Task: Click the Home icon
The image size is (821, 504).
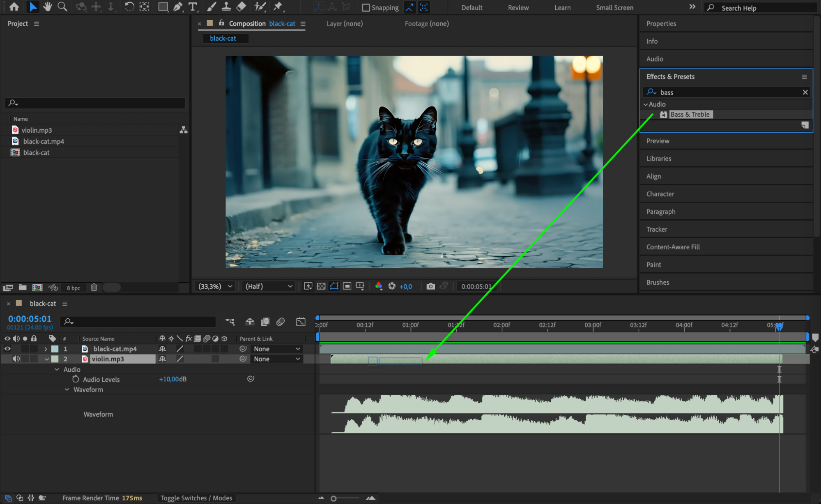Action: [14, 7]
